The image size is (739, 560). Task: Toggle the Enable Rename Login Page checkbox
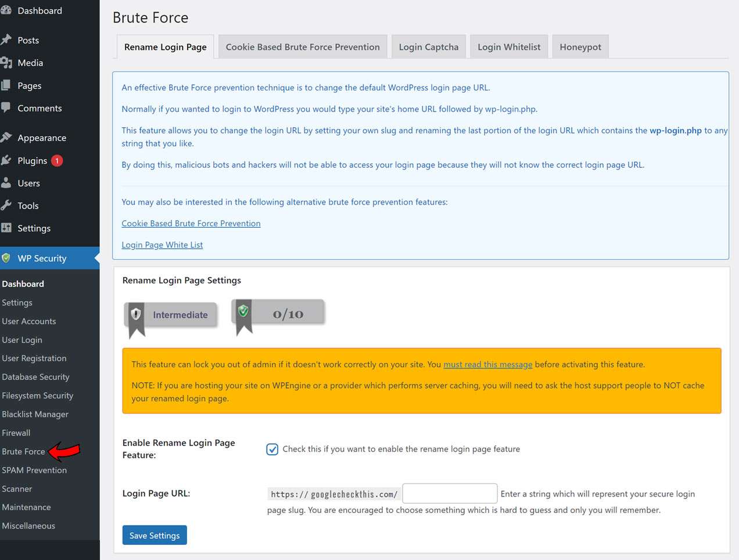pos(272,449)
